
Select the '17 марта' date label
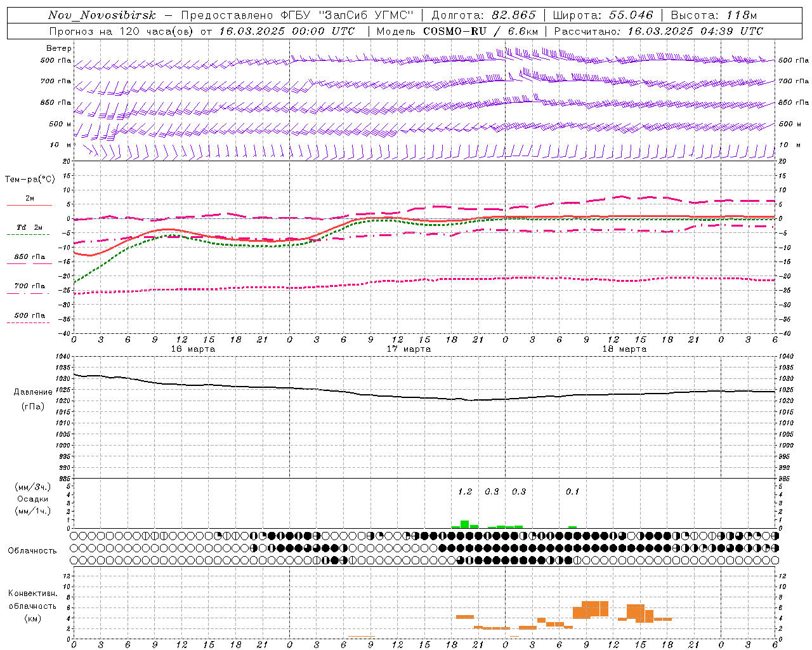pos(409,349)
